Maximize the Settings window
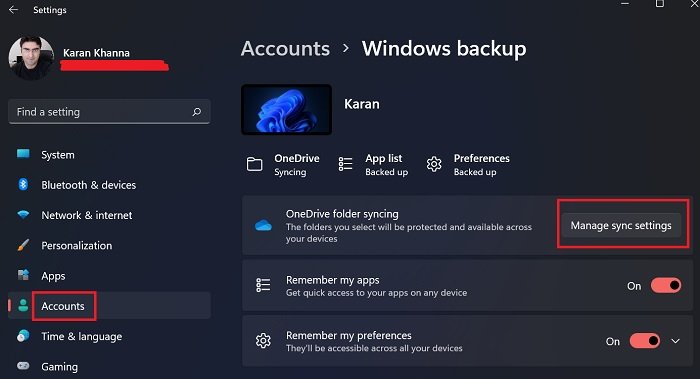 pos(660,4)
